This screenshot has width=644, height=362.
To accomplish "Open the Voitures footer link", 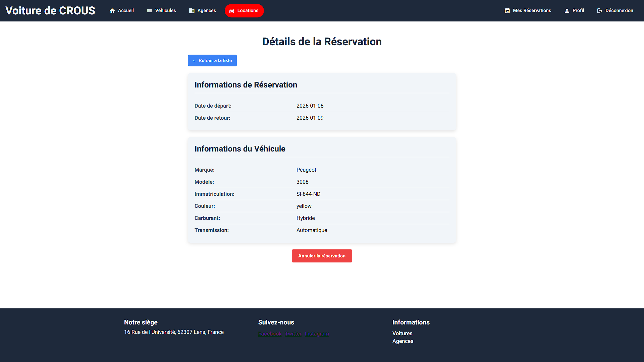I will pos(402,333).
